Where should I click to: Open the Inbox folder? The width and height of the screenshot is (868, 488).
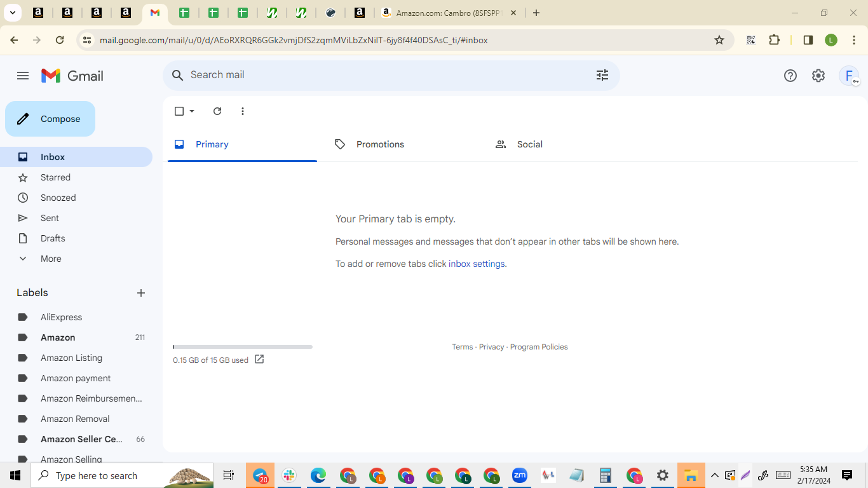[76, 157]
